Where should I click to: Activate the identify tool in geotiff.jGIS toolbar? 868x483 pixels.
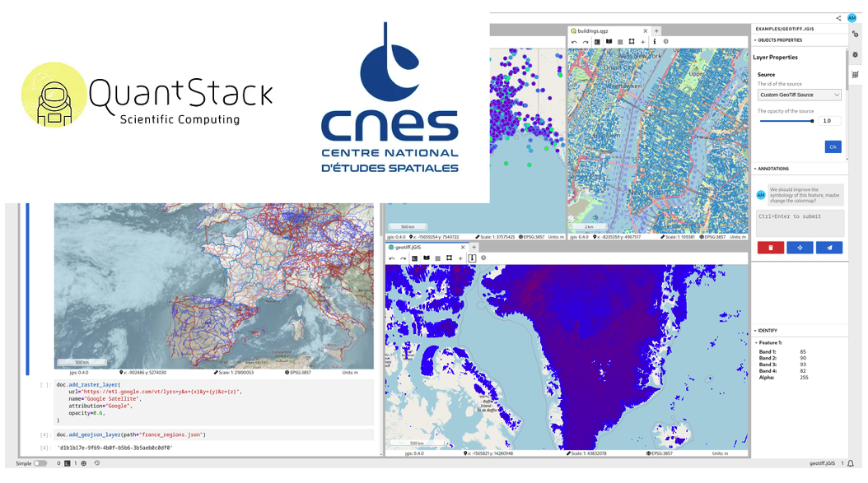click(x=472, y=258)
